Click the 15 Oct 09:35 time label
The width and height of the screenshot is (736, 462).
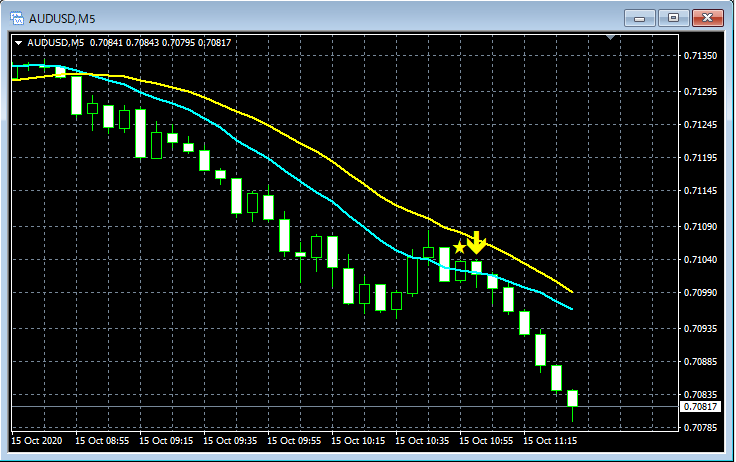230,441
